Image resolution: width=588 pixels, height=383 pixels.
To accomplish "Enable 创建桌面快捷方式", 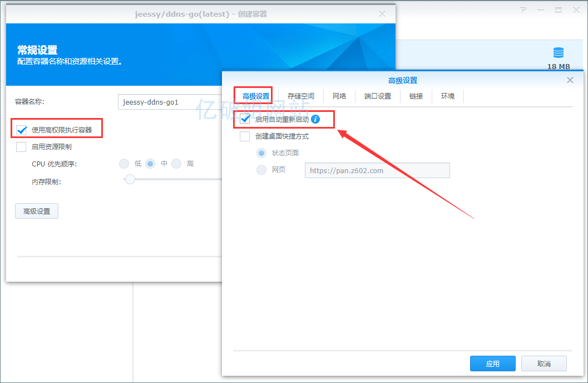I will [244, 136].
